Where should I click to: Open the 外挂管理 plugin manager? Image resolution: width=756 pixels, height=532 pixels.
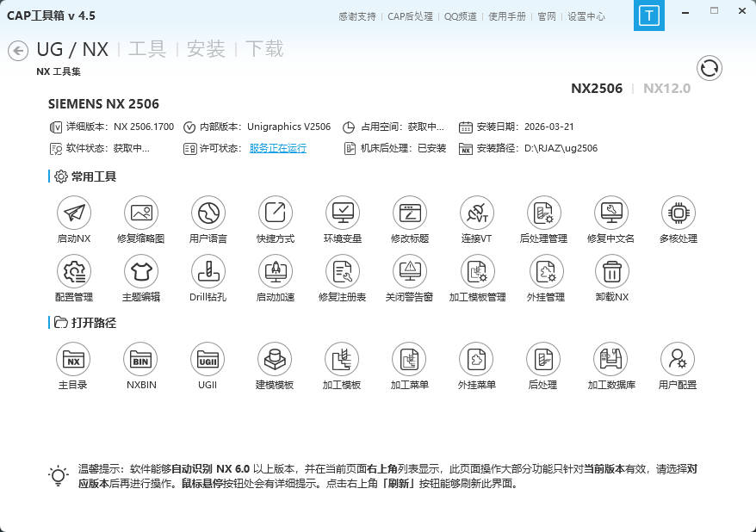546,271
